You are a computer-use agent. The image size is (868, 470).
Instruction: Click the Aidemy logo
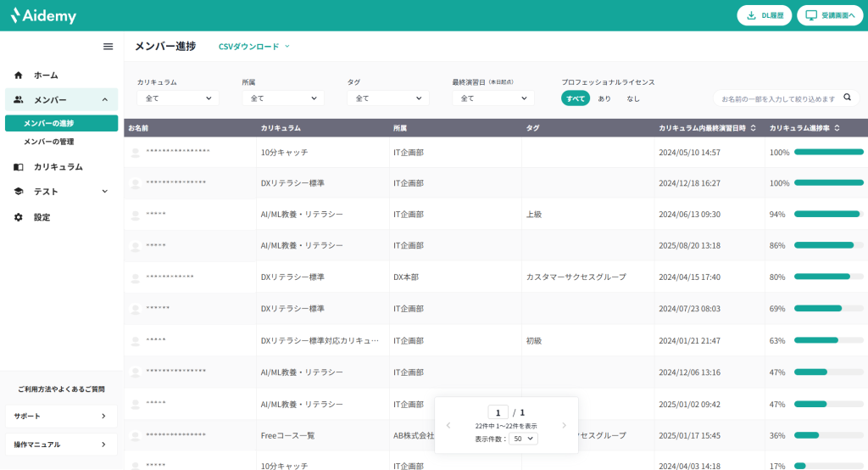43,15
